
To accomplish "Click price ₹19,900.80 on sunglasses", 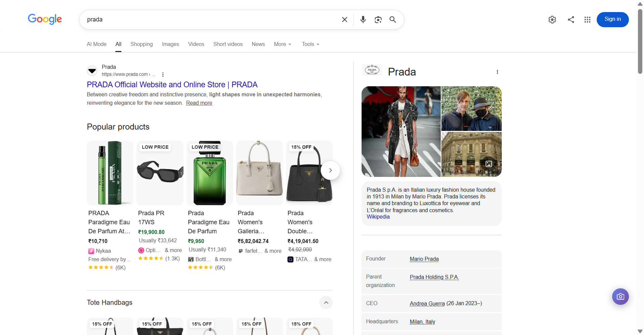I will (x=151, y=232).
